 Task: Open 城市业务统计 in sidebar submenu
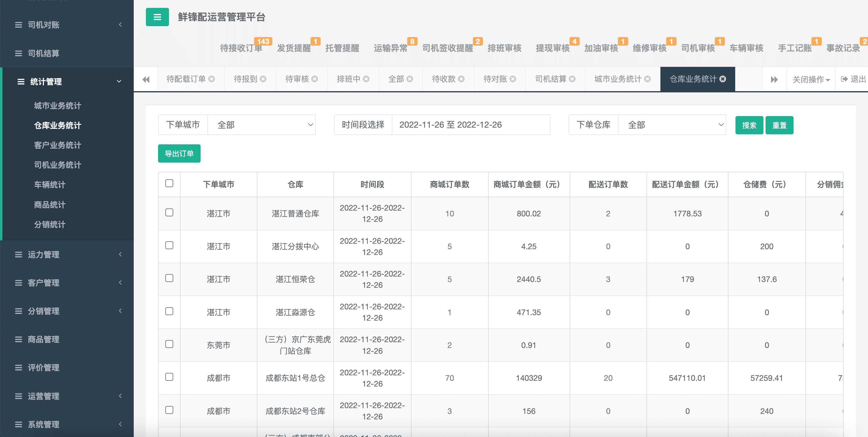[x=58, y=106]
